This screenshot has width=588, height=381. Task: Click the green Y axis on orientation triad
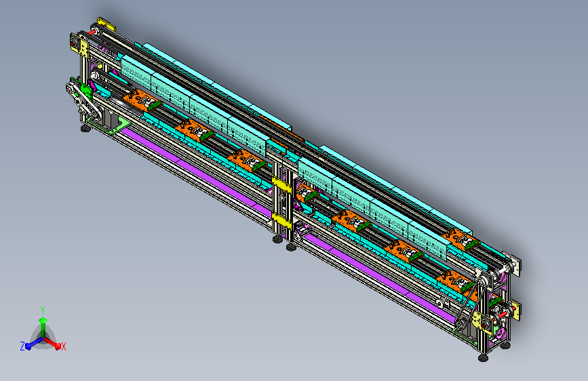coord(43,327)
